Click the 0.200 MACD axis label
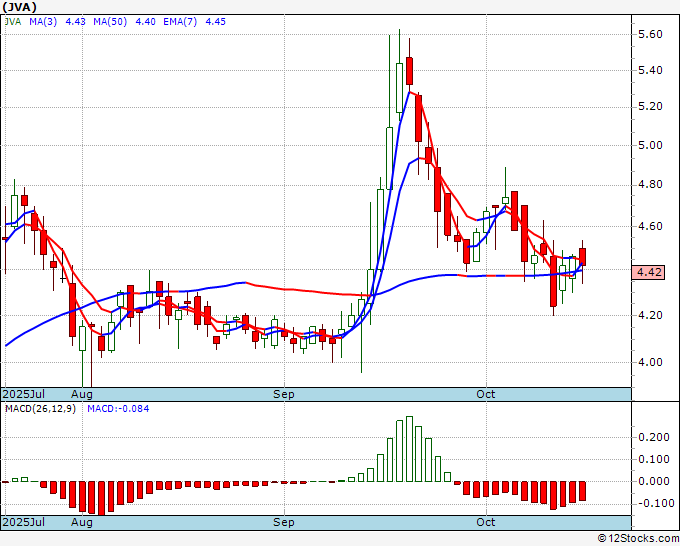Image resolution: width=680 pixels, height=546 pixels. coord(654,437)
